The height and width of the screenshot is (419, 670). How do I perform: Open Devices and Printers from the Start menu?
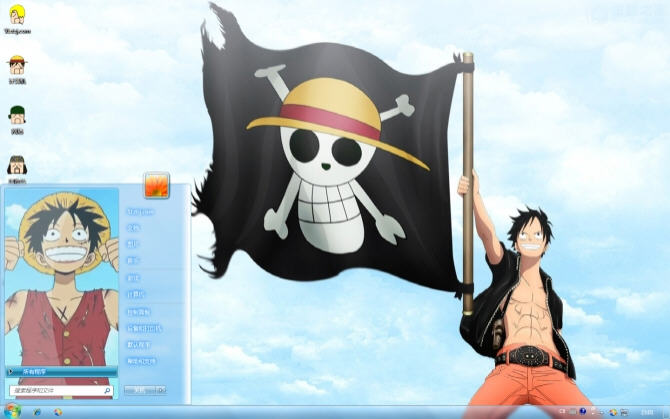[144, 328]
